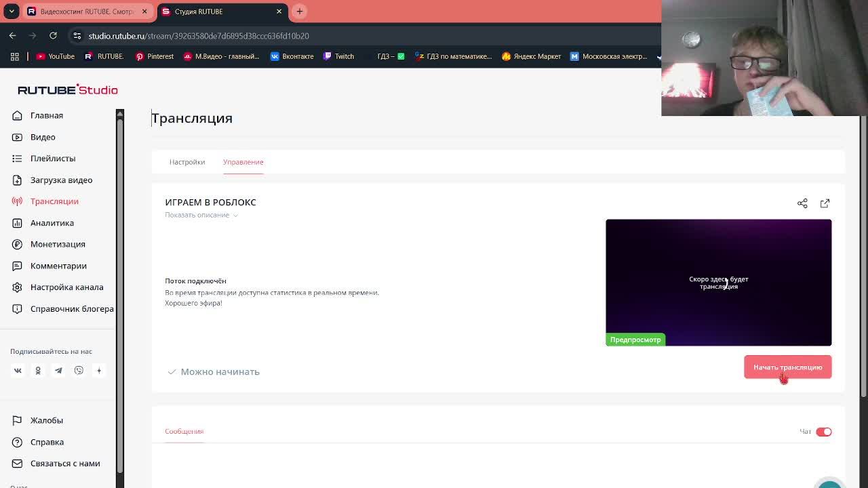Click the ИГРАЕМ В РОБЛОКС stream title
This screenshot has height=488, width=868.
[x=210, y=202]
